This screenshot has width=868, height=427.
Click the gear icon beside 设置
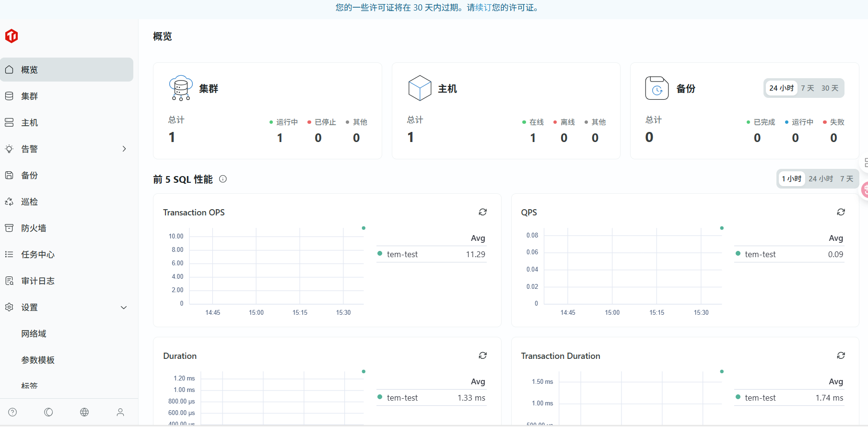click(9, 307)
